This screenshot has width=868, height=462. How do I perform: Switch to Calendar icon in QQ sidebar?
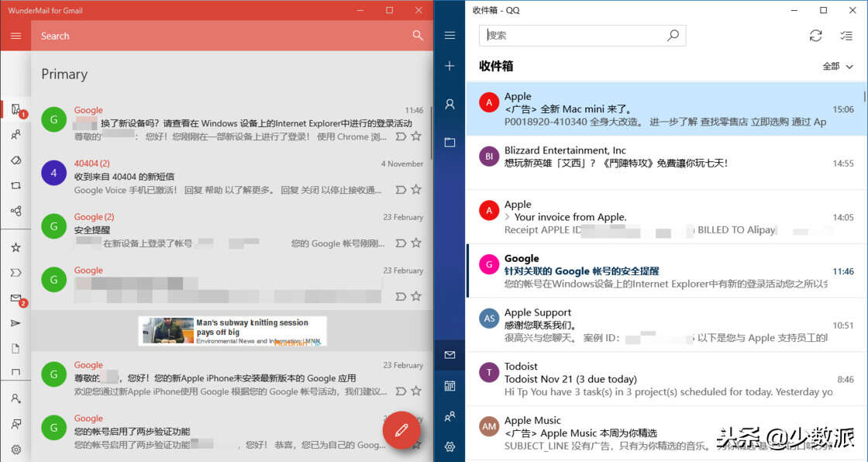pyautogui.click(x=450, y=385)
